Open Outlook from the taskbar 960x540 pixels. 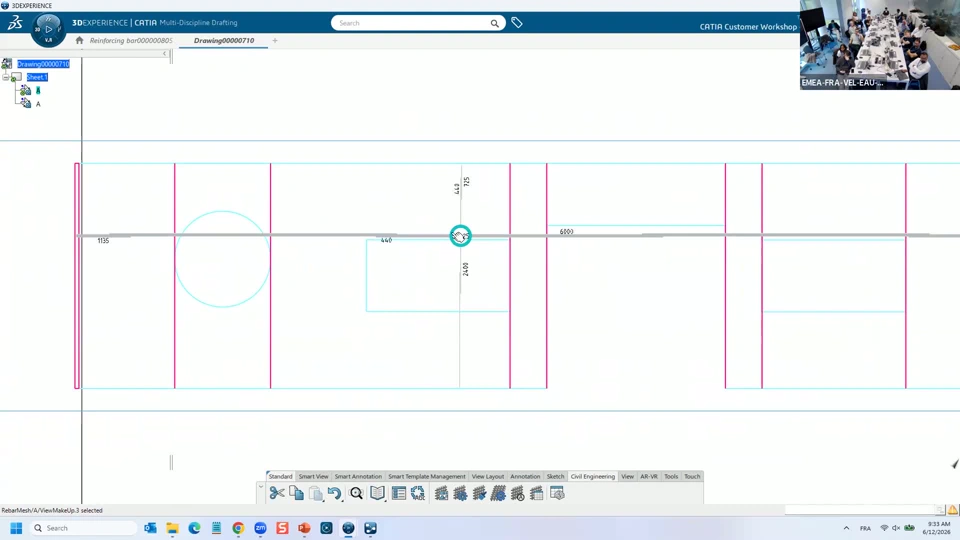click(150, 528)
